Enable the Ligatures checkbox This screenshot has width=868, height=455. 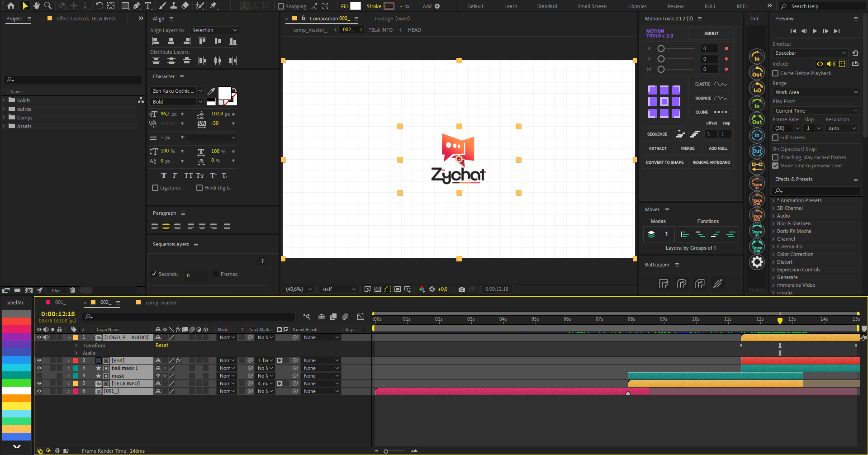click(x=155, y=188)
